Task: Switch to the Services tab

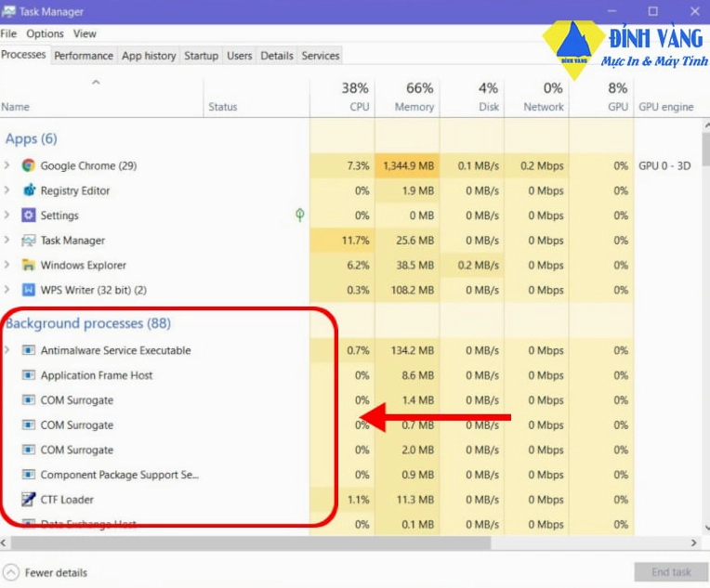Action: coord(321,56)
